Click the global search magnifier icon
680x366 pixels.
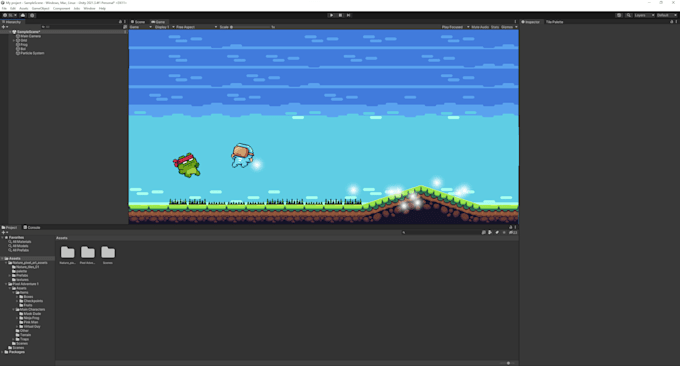628,15
